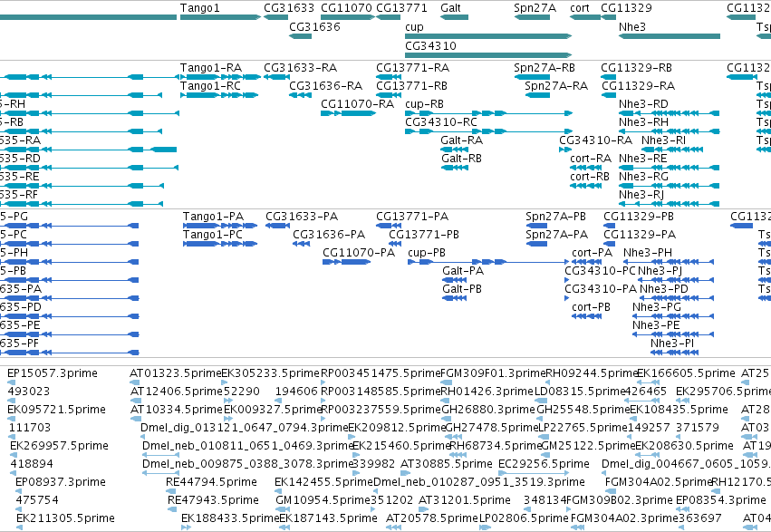
Task: Open the CG13771-RB transcript label
Action: tap(411, 85)
